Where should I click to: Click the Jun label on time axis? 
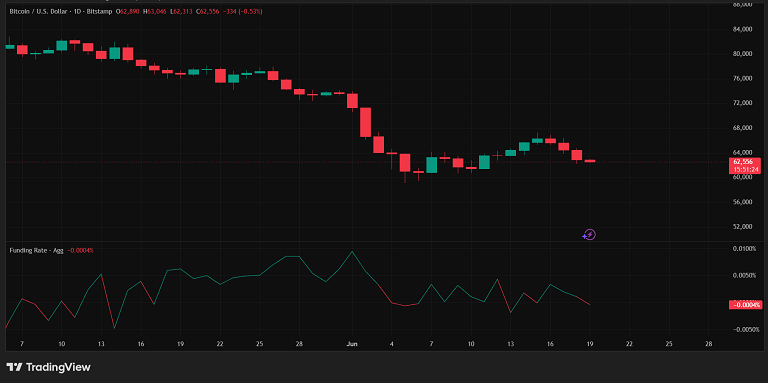click(352, 344)
